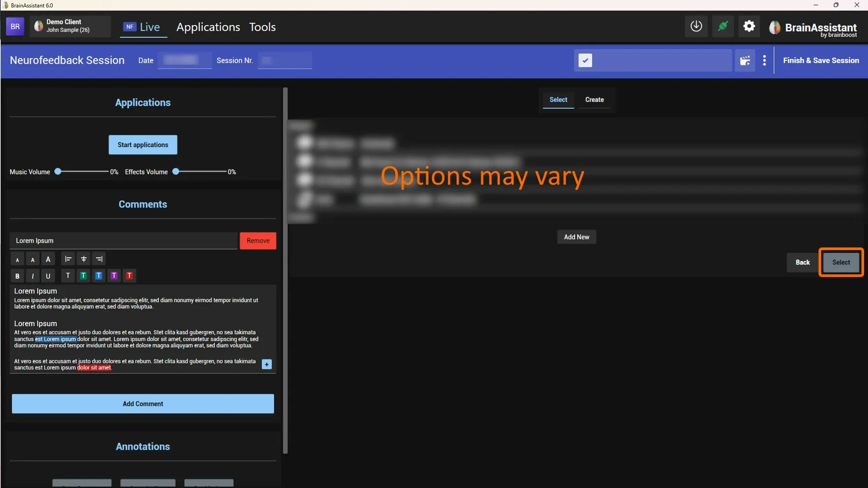
Task: Click the BR purple avatar button
Action: click(x=15, y=26)
